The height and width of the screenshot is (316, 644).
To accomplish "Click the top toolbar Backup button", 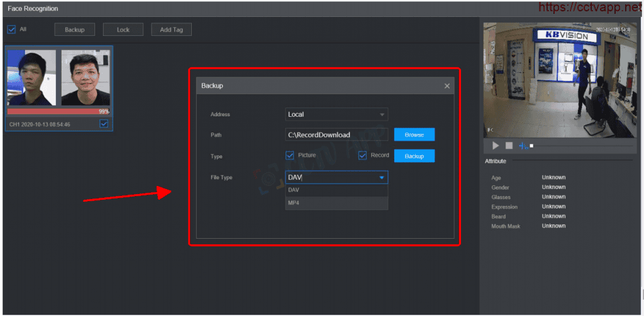I will pos(75,30).
